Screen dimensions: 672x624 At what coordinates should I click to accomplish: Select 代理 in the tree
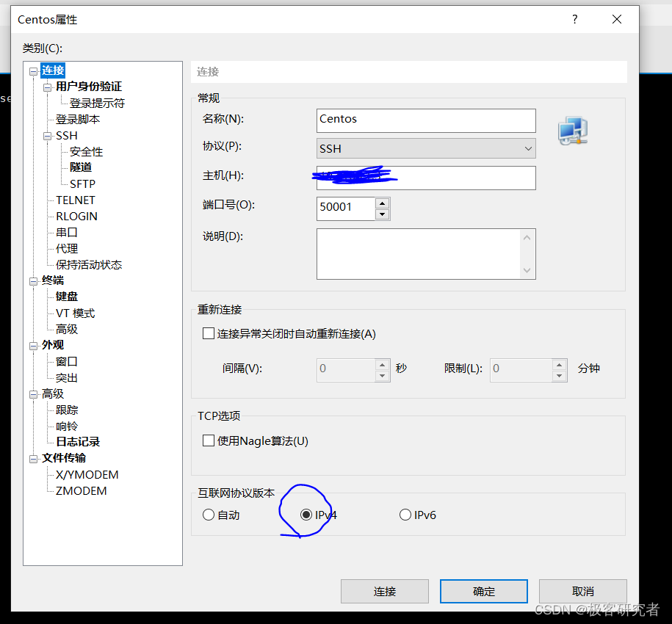click(x=66, y=248)
